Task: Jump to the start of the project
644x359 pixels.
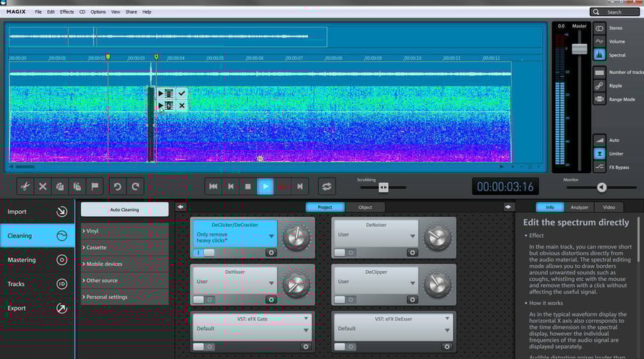Action: 213,186
